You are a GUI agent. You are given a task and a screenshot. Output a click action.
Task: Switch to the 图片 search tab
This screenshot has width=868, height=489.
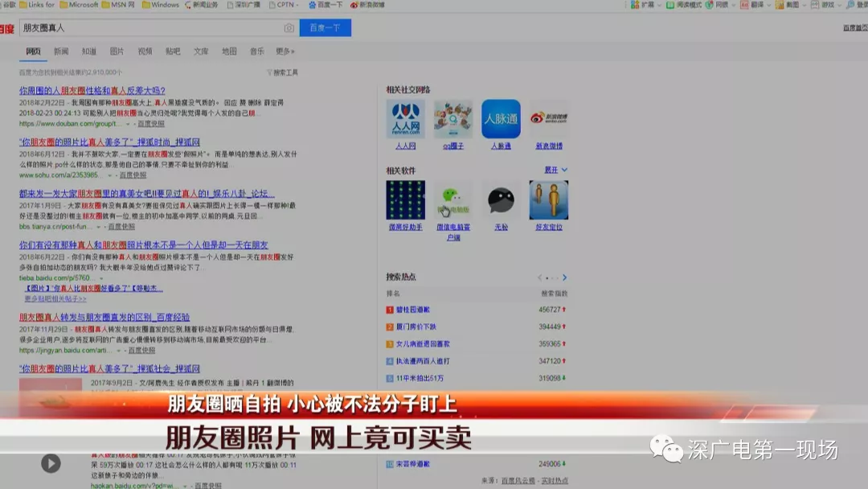117,51
